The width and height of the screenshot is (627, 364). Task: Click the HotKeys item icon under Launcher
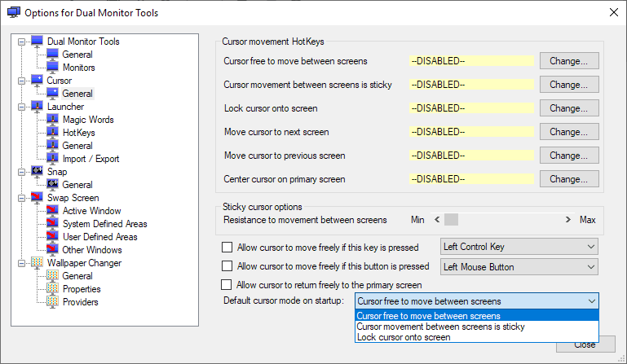click(52, 132)
